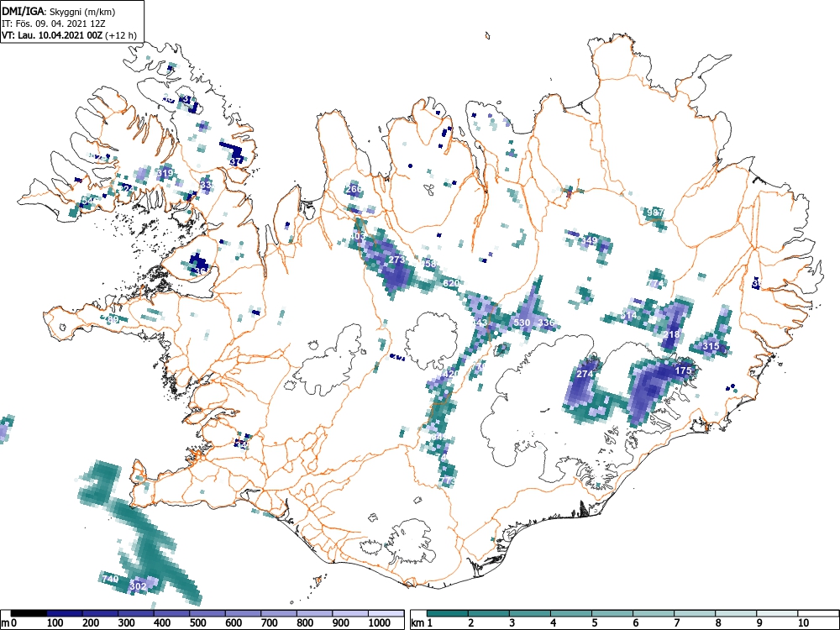The width and height of the screenshot is (840, 630).
Task: Pick the 400–500 m purple legend swatch
Action: (x=172, y=613)
